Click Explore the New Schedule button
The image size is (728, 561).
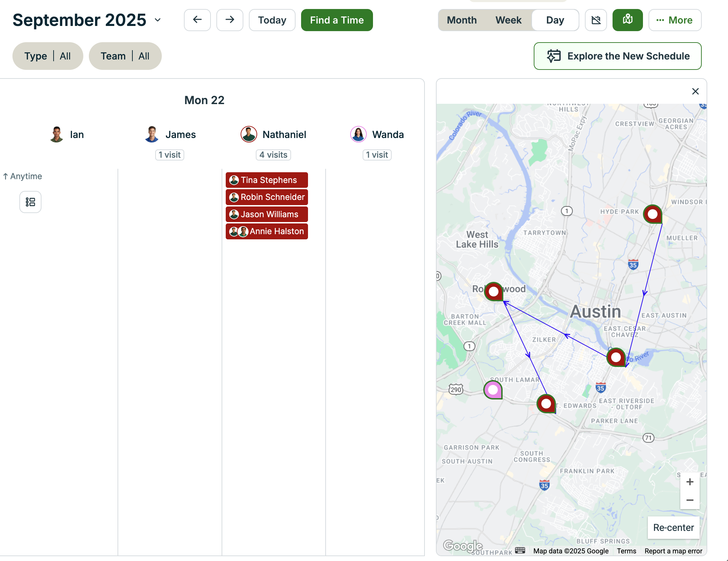click(617, 56)
